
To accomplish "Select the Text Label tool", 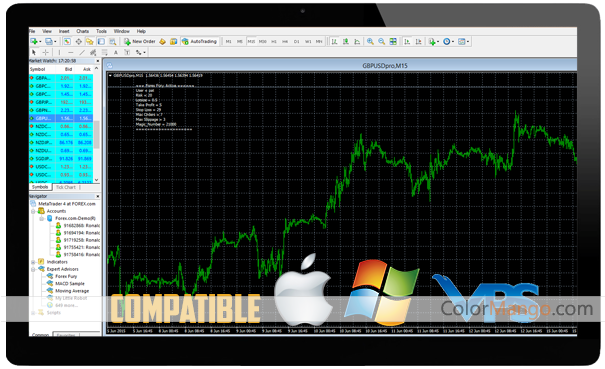I will 127,52.
